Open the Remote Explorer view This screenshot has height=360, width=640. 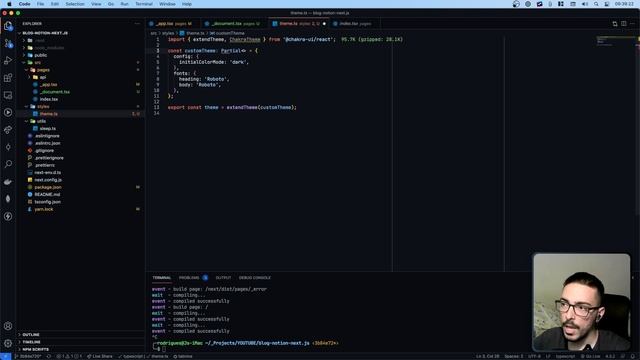(8, 95)
